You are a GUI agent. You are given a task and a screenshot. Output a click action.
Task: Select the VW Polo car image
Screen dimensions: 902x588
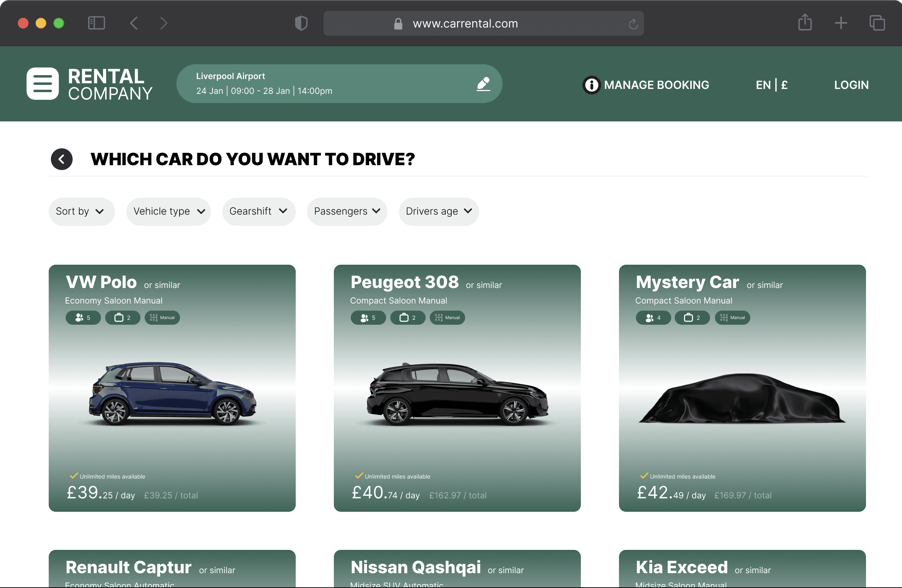click(x=173, y=393)
